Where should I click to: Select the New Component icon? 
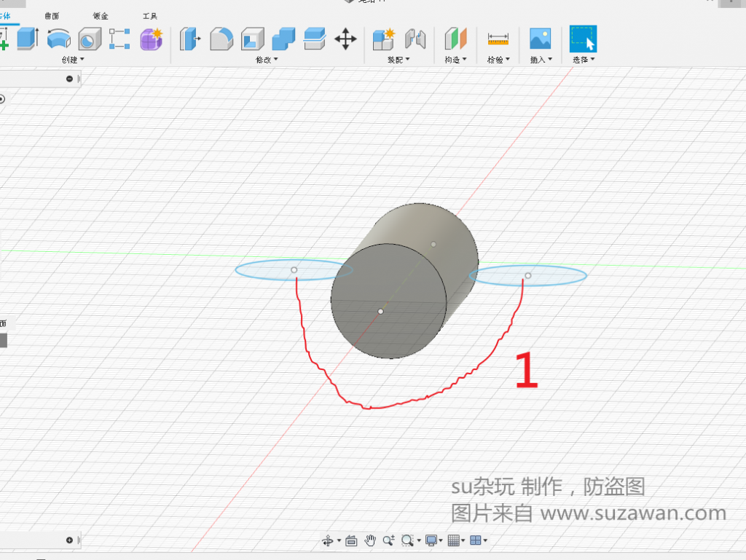(x=383, y=39)
